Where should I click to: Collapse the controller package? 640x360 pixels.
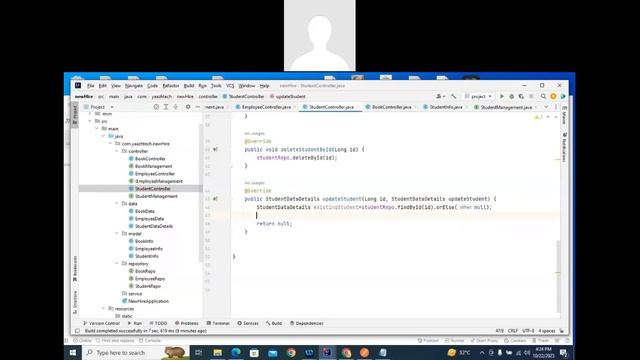[117, 151]
